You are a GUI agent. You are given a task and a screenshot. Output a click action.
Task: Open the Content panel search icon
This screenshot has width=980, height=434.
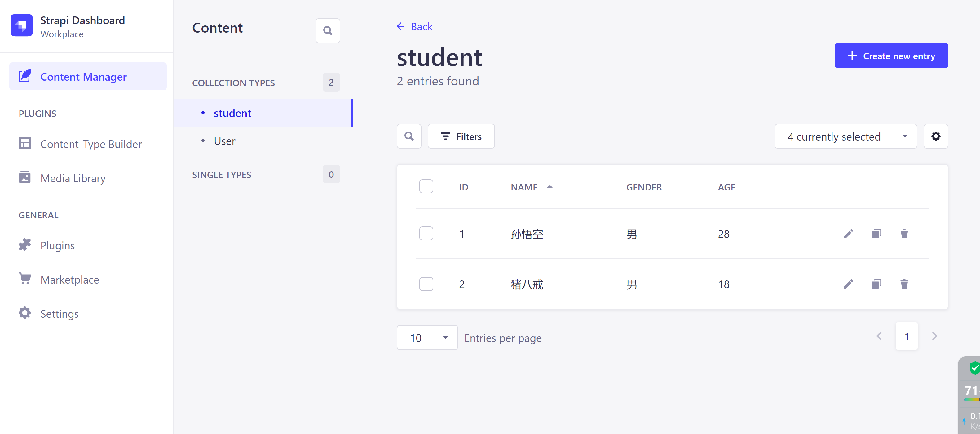pyautogui.click(x=328, y=31)
